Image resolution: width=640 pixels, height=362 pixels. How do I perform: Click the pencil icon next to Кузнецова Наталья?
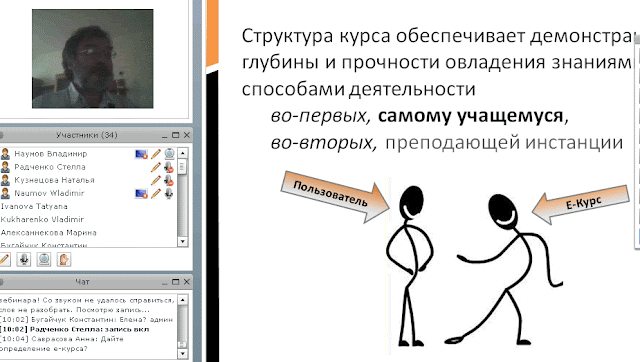click(156, 180)
